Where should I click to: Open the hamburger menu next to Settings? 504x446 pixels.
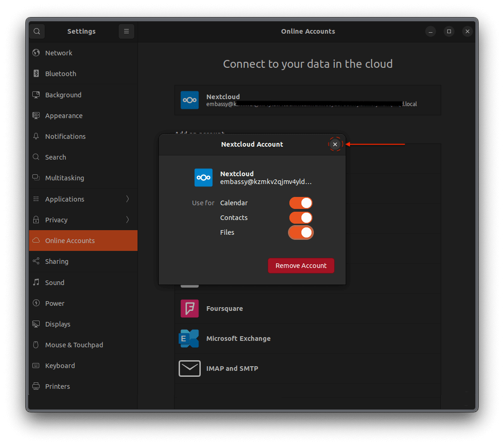tap(126, 31)
